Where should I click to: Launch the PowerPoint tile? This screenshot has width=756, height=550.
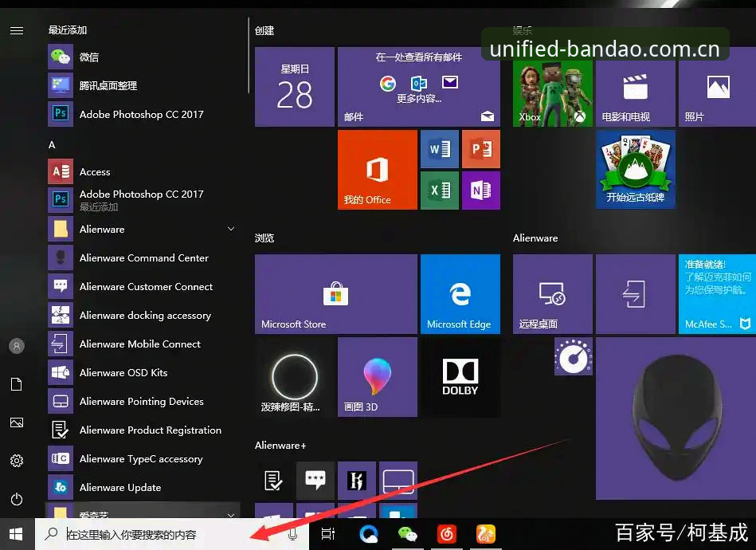481,149
